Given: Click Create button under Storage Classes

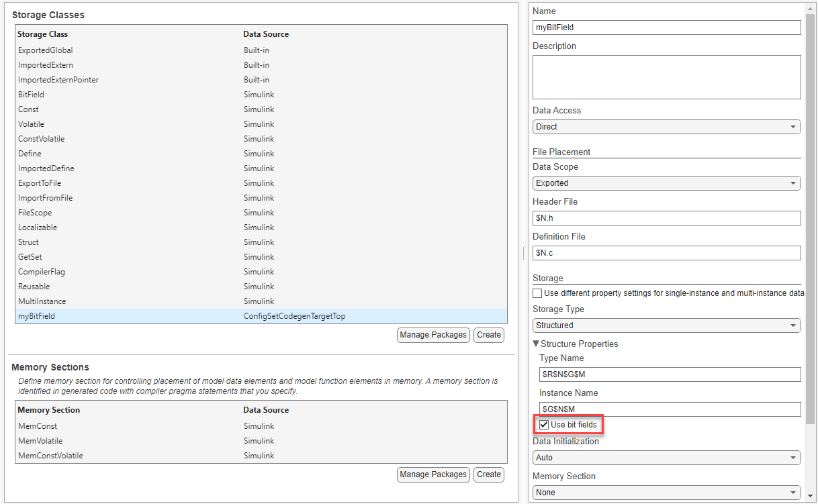Looking at the screenshot, I should click(x=488, y=335).
